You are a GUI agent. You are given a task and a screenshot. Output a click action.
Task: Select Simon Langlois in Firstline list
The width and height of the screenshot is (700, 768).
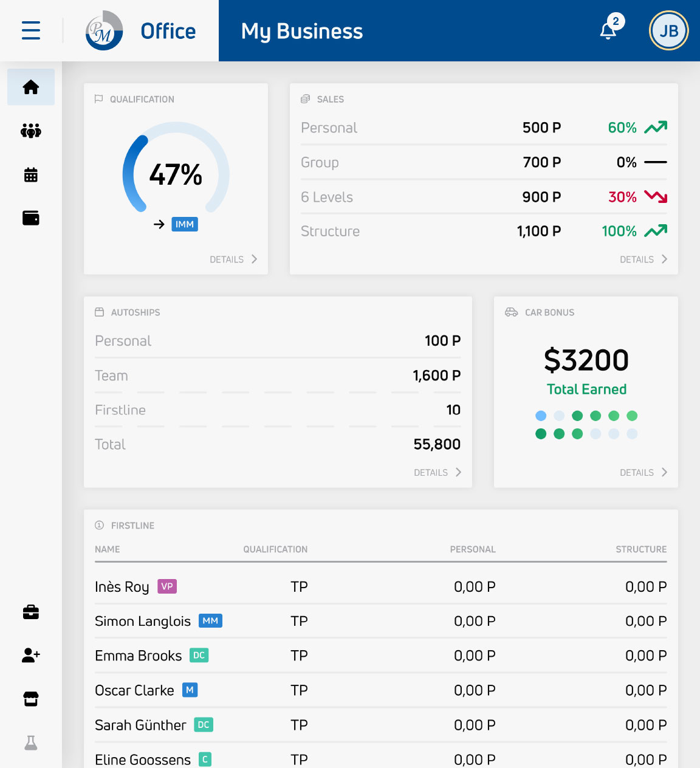(x=143, y=622)
